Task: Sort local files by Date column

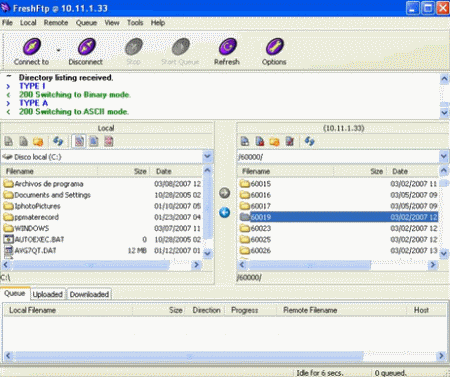Action: coord(176,171)
